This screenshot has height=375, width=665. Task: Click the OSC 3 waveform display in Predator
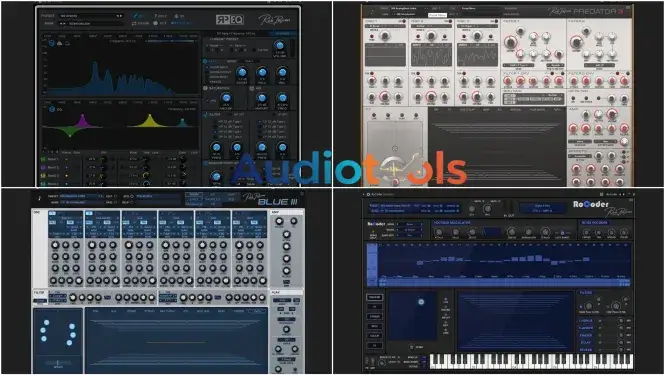coord(477,55)
